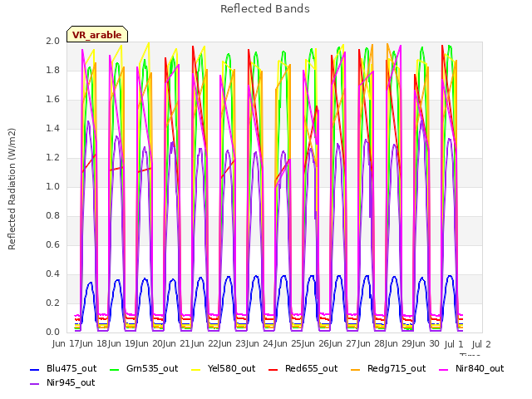This screenshot has height=399, width=532.
Task: Click the Jun 17 x-axis date label
Action: pos(65,343)
